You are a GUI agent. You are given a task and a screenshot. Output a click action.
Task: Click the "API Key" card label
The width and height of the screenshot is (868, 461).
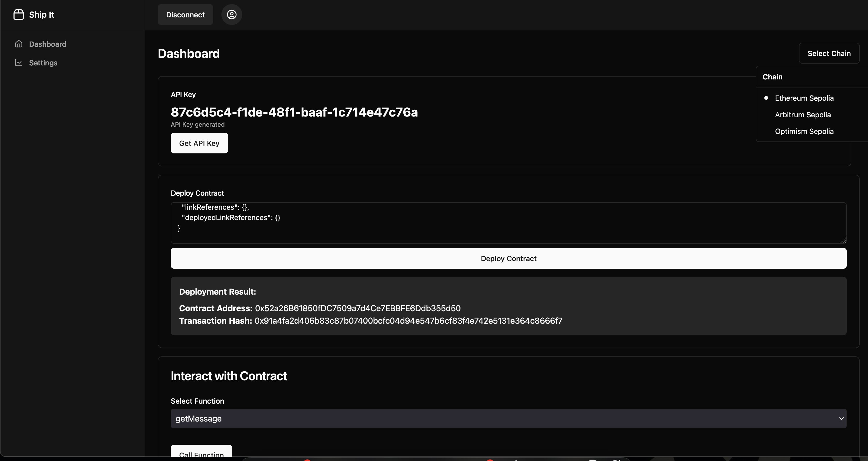183,95
